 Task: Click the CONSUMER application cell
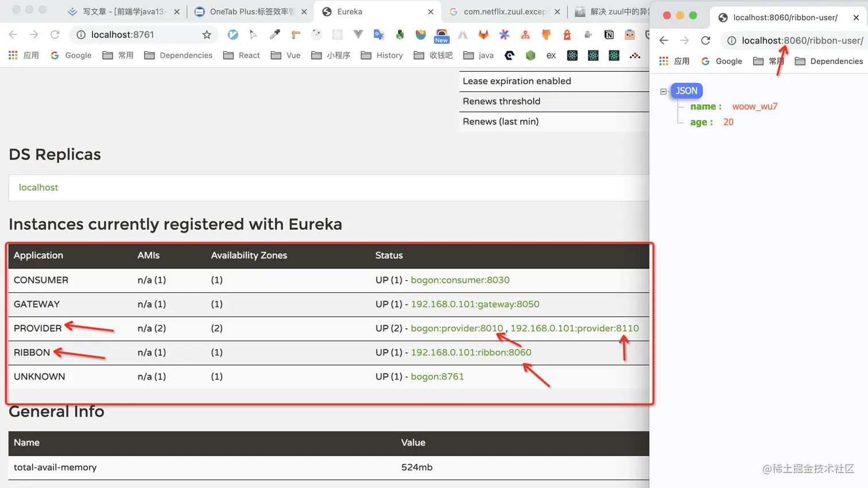(x=41, y=280)
